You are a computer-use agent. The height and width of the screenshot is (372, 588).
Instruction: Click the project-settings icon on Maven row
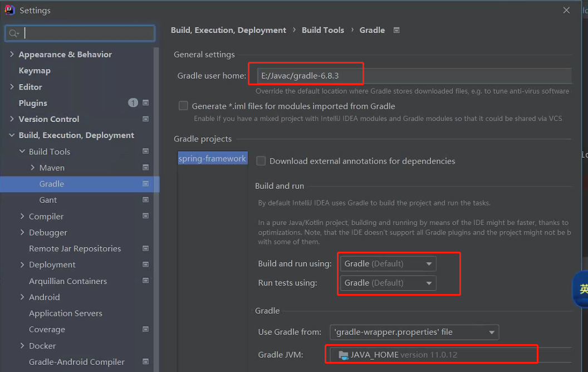(146, 167)
